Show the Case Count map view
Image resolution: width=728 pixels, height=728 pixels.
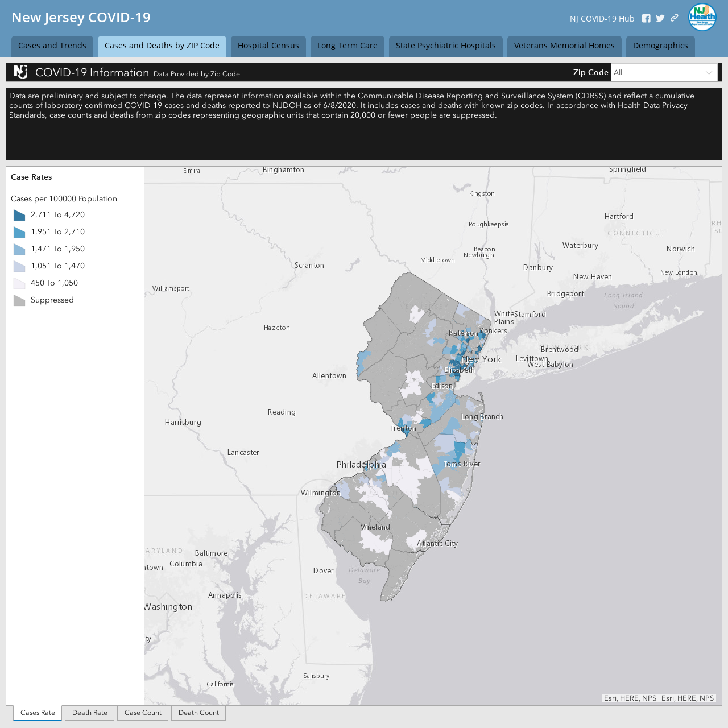pyautogui.click(x=143, y=713)
